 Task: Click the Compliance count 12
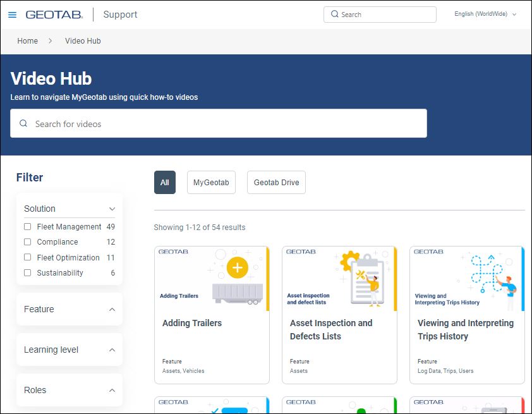[x=111, y=241]
